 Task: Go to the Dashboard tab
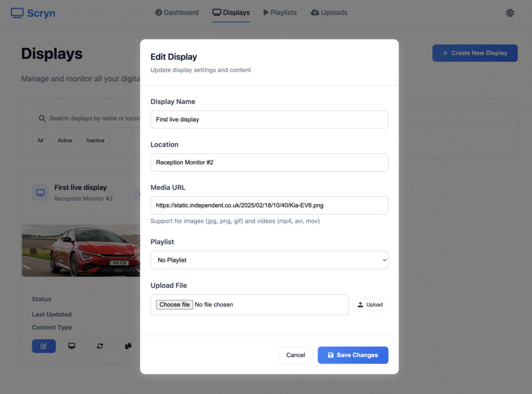(x=177, y=12)
